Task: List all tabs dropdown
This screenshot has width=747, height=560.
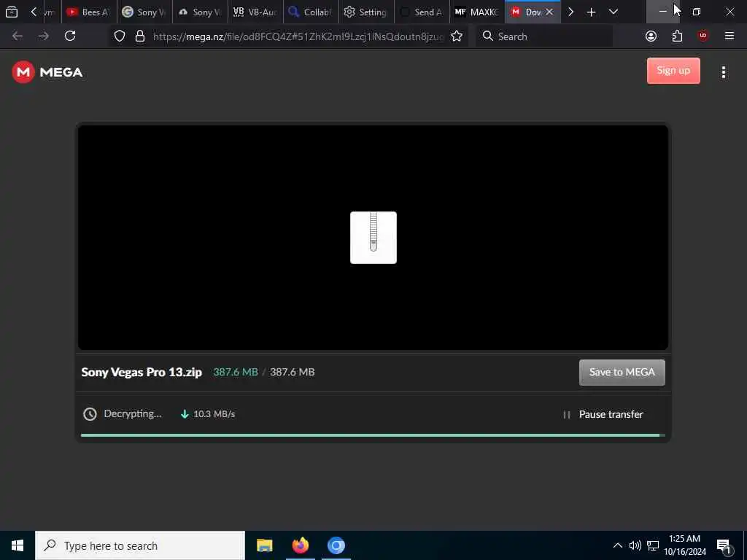Action: coord(613,12)
